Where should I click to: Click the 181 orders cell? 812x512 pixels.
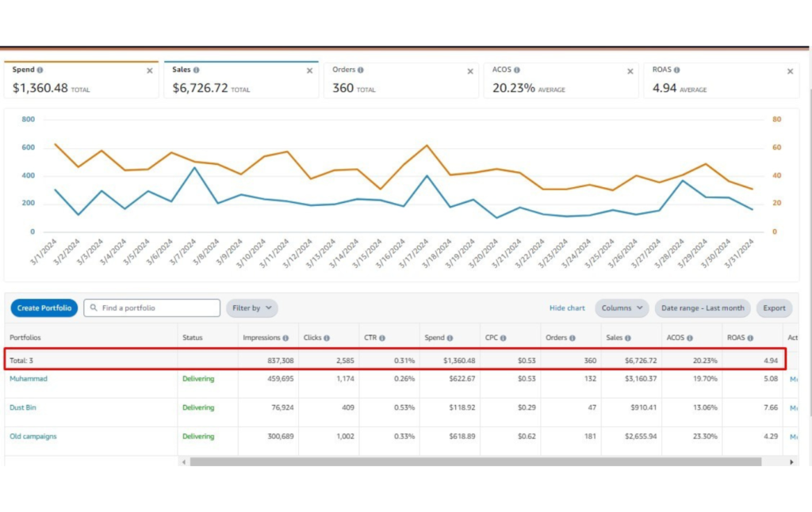pos(590,437)
